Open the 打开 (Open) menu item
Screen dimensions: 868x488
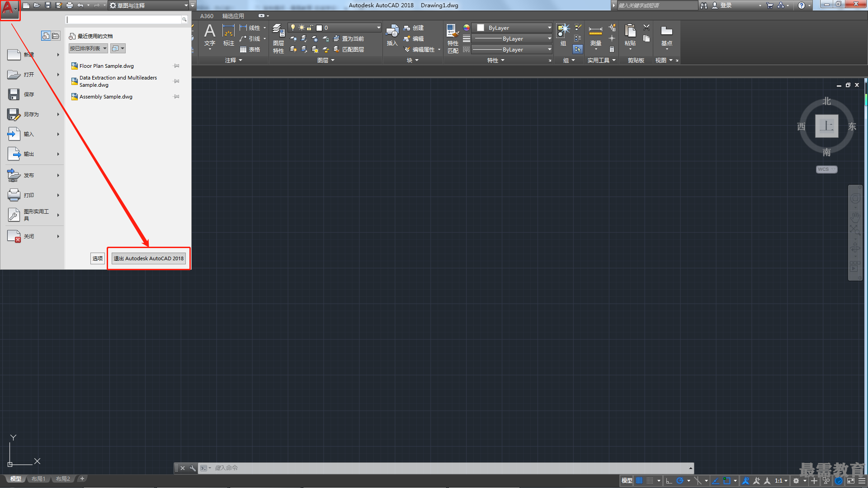(33, 75)
